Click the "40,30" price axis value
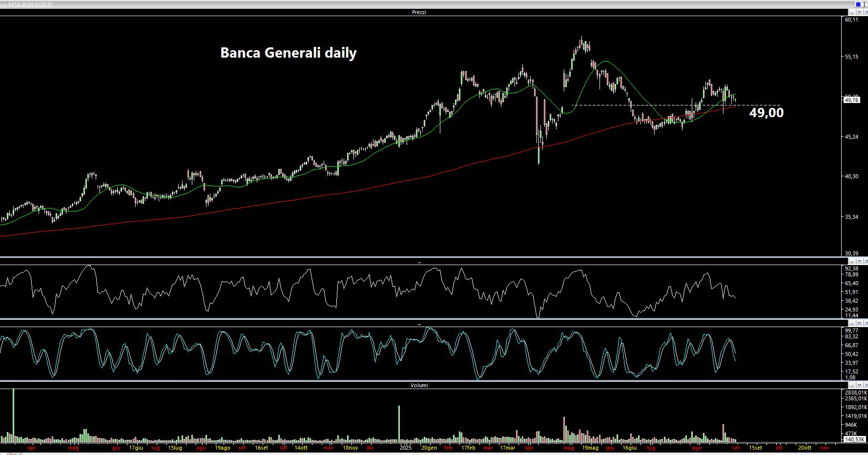 [851, 176]
